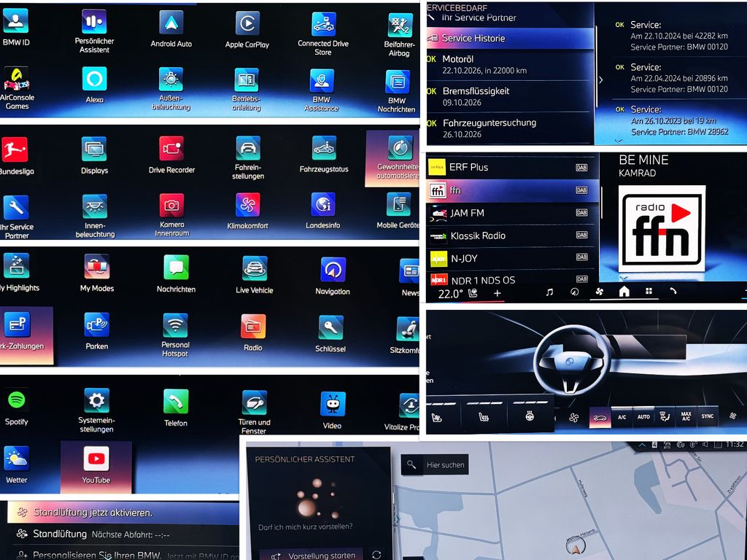The image size is (747, 560).
Task: Open Kamera Innenraum
Action: [x=172, y=215]
